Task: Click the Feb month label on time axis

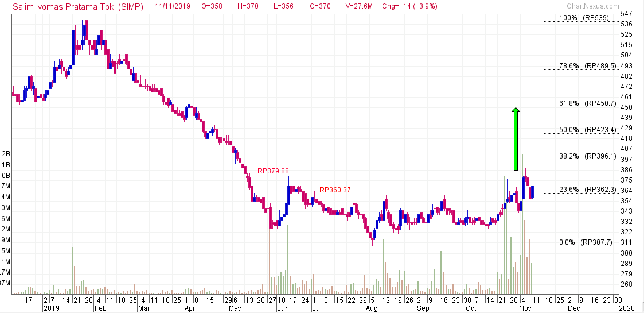Action: click(x=99, y=308)
